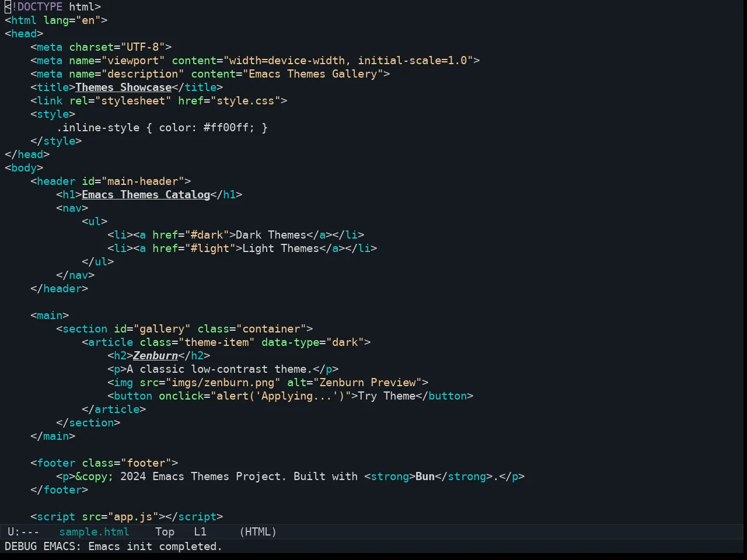Click 'Light Themes' link text in code
Screen dimensions: 747x560
(281, 249)
